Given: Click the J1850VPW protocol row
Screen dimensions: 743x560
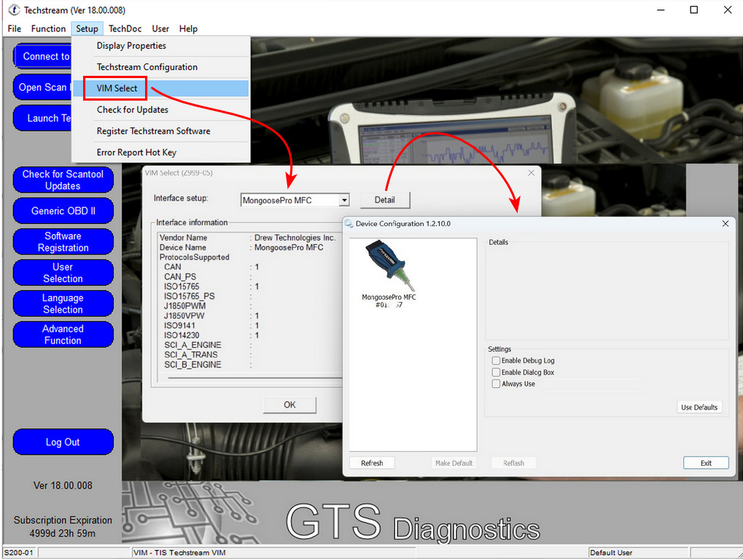Looking at the screenshot, I should pyautogui.click(x=211, y=316).
